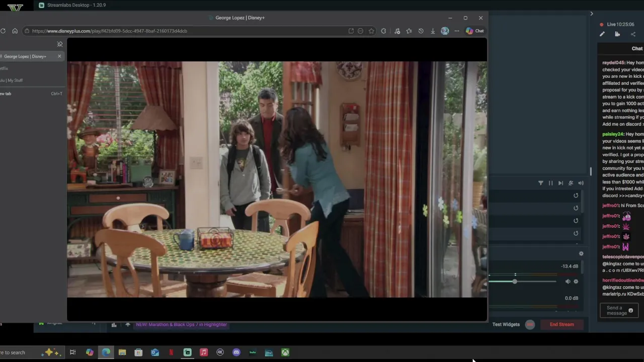
Task: Select the Chat tab in Streamlabs
Action: point(637,48)
